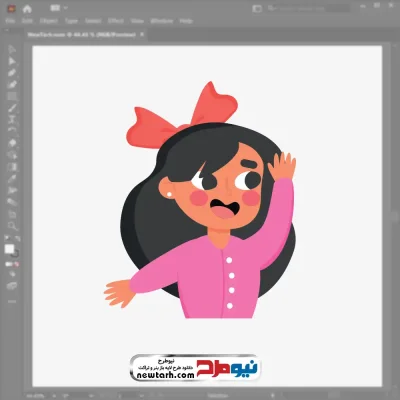Click the white Fill color swatch
400x400 pixels.
[9, 249]
